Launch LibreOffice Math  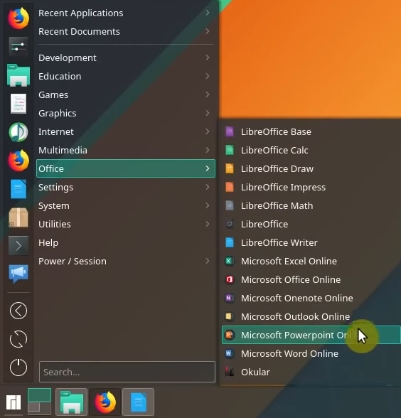pos(311,206)
